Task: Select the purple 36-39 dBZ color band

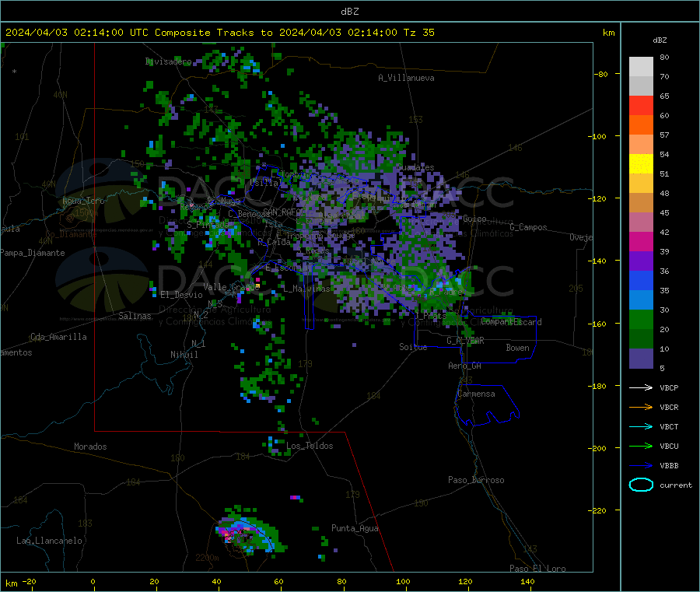Action: (x=641, y=261)
